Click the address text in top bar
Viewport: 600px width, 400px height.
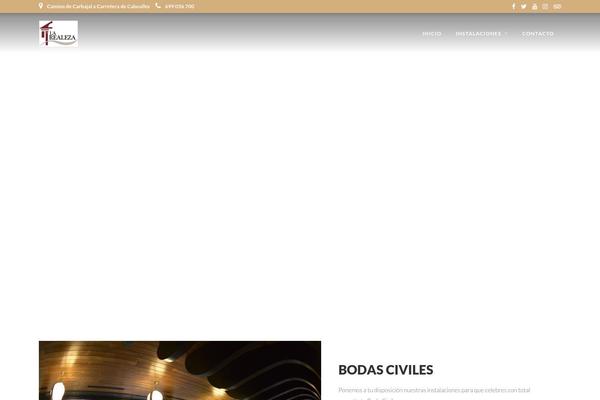coord(98,7)
